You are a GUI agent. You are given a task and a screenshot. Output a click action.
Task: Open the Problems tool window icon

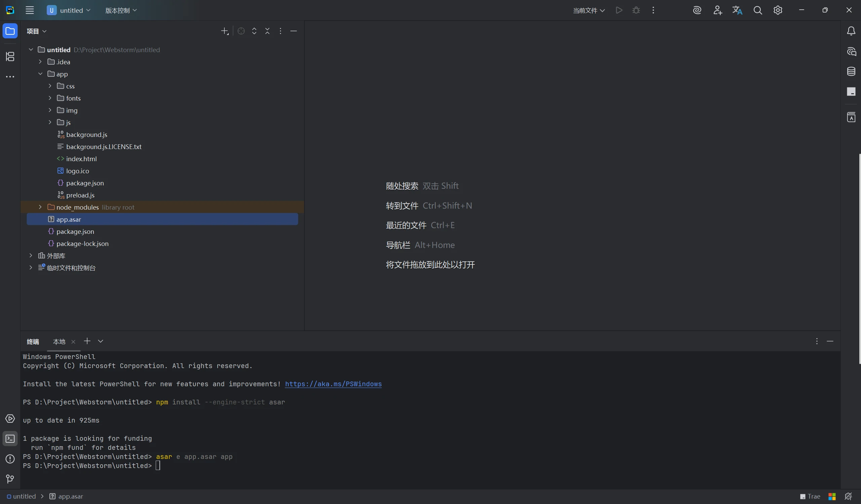coord(10,459)
